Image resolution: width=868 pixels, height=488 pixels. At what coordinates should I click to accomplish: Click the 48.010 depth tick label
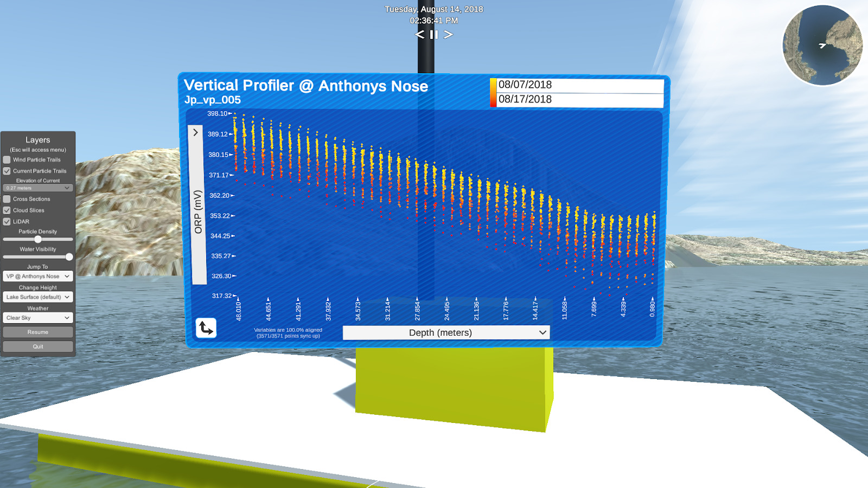(239, 311)
